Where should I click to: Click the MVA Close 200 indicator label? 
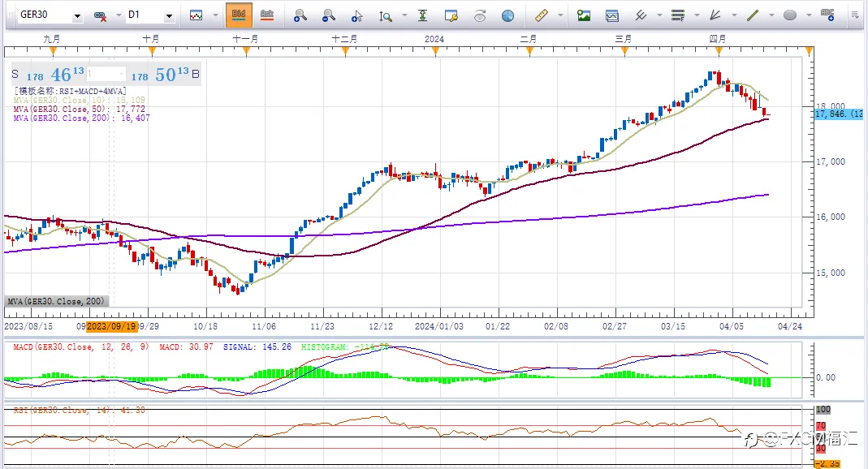pyautogui.click(x=81, y=118)
